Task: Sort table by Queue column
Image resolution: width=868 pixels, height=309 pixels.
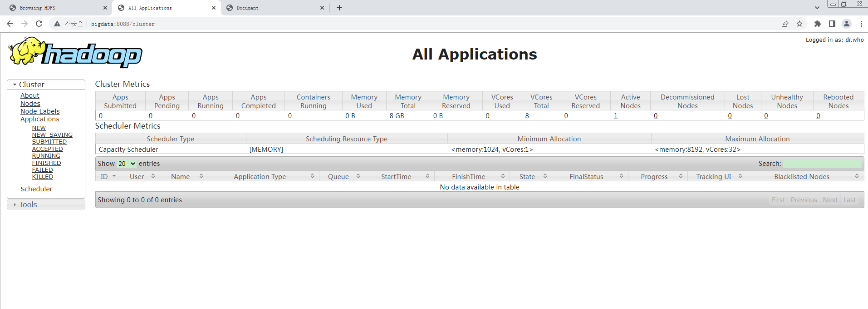Action: tap(342, 176)
